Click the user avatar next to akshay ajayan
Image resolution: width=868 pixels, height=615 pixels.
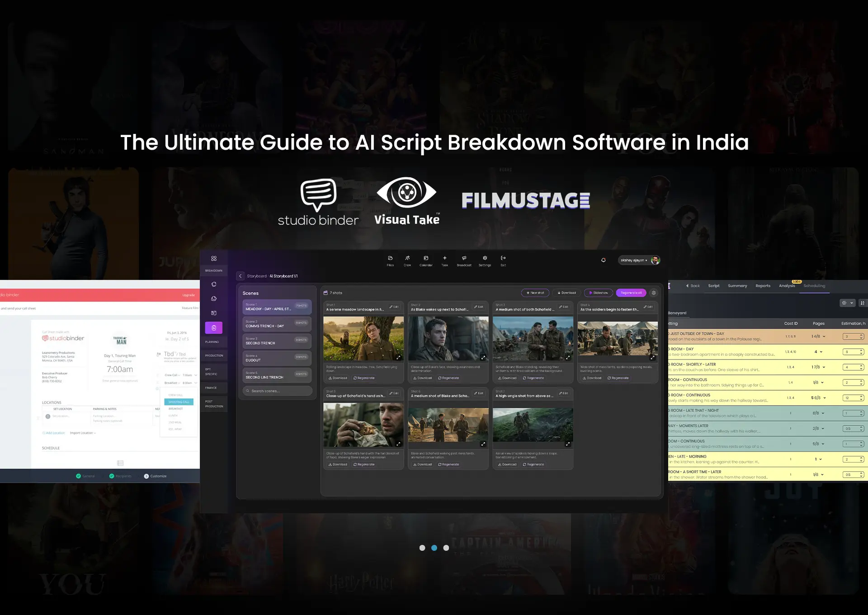pyautogui.click(x=655, y=260)
